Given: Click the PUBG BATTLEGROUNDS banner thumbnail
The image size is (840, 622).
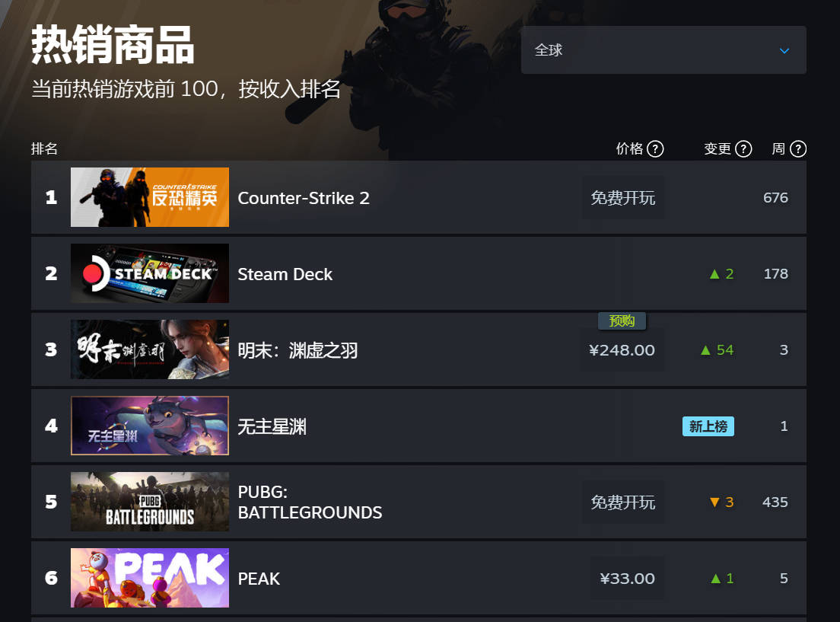Looking at the screenshot, I should [150, 502].
